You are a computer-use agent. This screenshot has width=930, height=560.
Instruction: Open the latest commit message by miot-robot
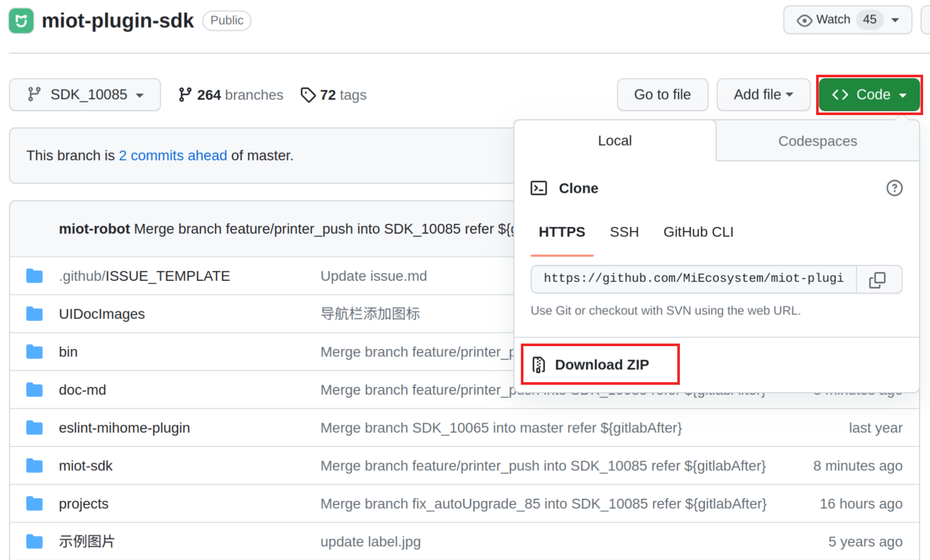click(324, 229)
